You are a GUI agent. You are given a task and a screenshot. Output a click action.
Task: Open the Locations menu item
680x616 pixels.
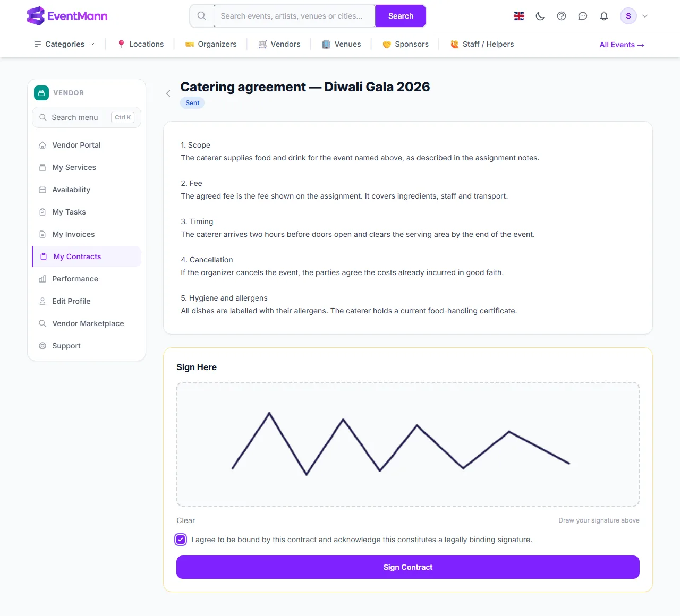point(140,44)
